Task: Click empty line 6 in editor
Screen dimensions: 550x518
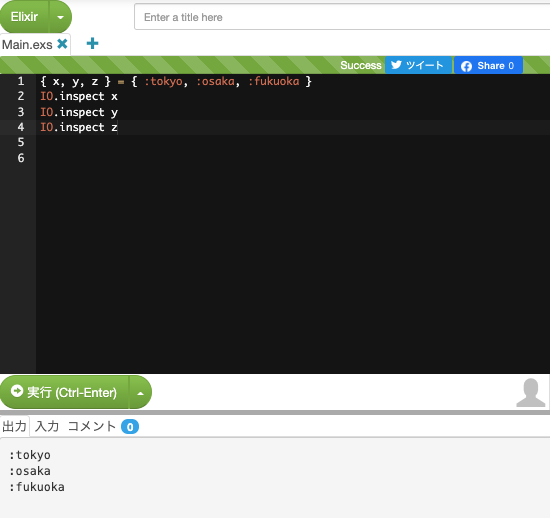Action: click(x=293, y=158)
